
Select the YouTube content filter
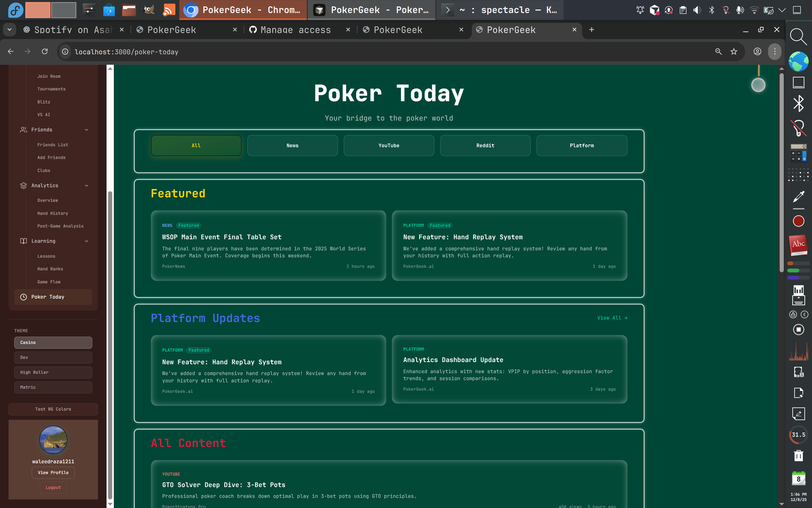coord(389,145)
